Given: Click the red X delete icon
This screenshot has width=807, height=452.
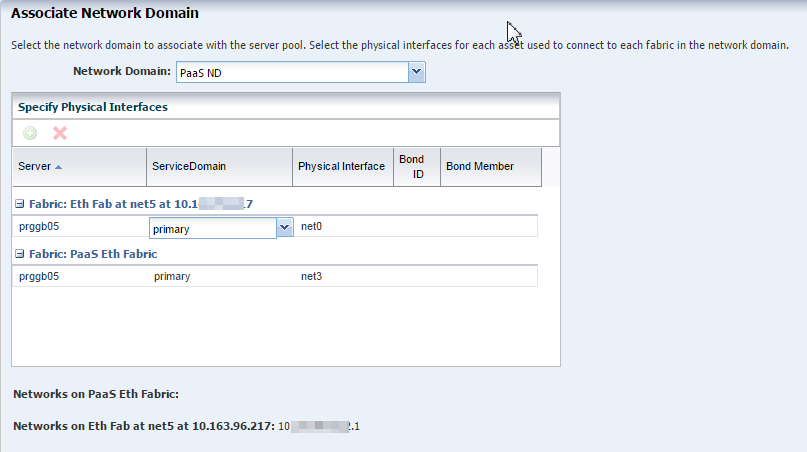Looking at the screenshot, I should [x=60, y=133].
